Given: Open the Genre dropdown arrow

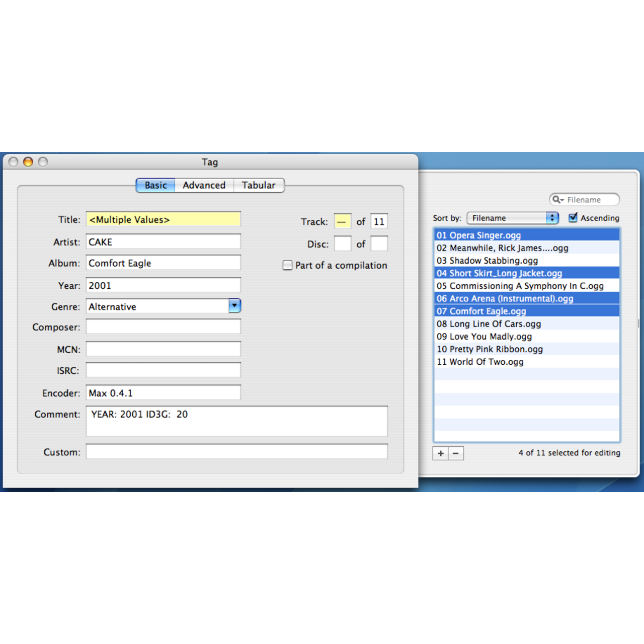Looking at the screenshot, I should coord(234,306).
